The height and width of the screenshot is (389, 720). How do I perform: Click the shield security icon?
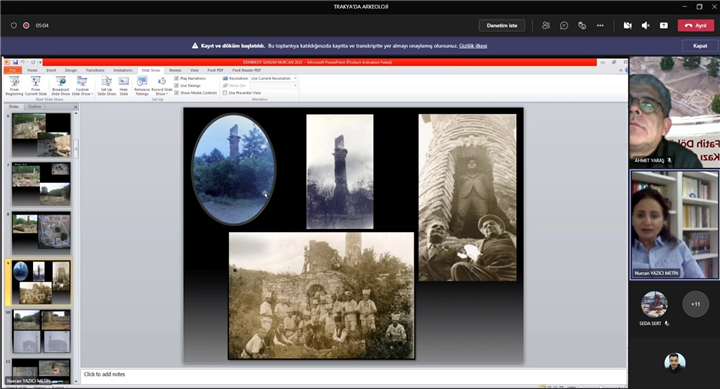(x=14, y=26)
